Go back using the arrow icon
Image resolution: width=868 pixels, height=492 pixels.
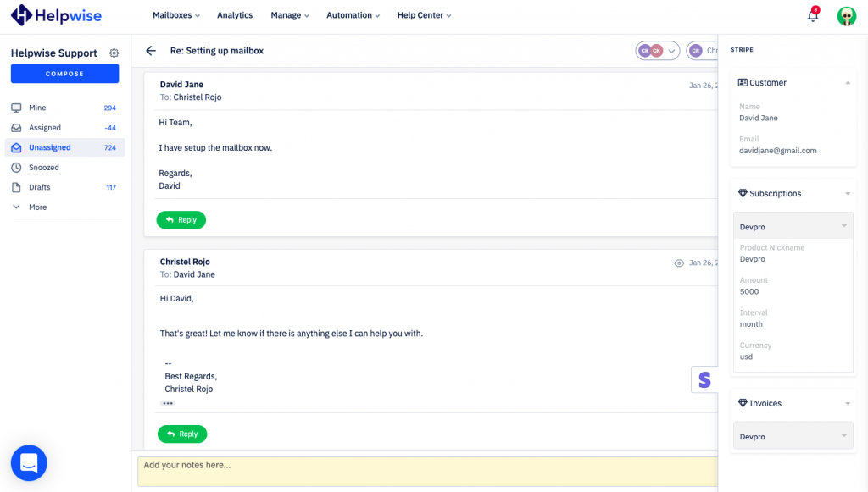(x=151, y=51)
